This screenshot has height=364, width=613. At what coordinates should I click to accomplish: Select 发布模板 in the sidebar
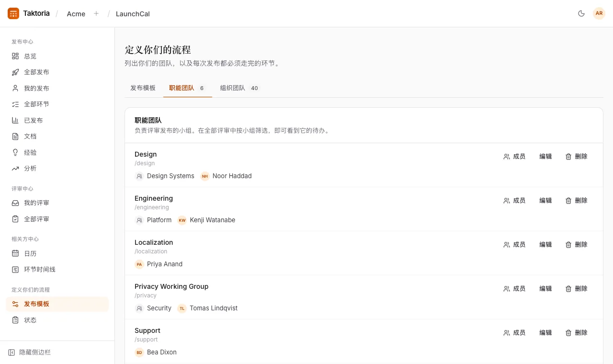pyautogui.click(x=57, y=304)
